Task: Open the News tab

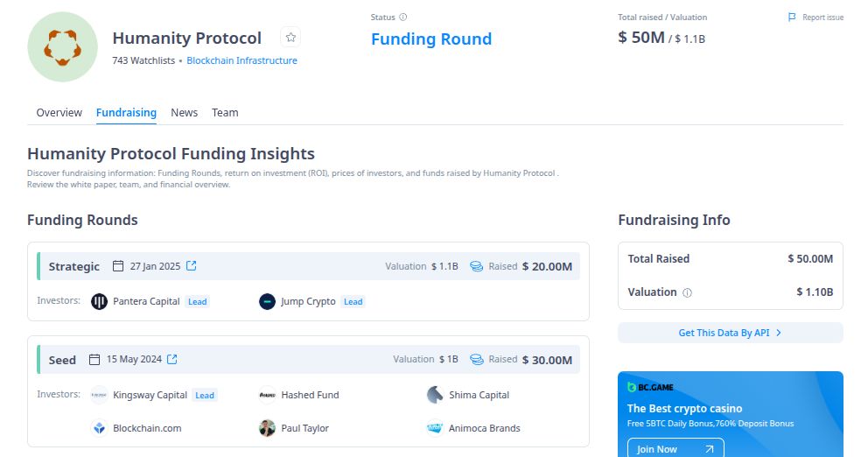Action: (185, 112)
